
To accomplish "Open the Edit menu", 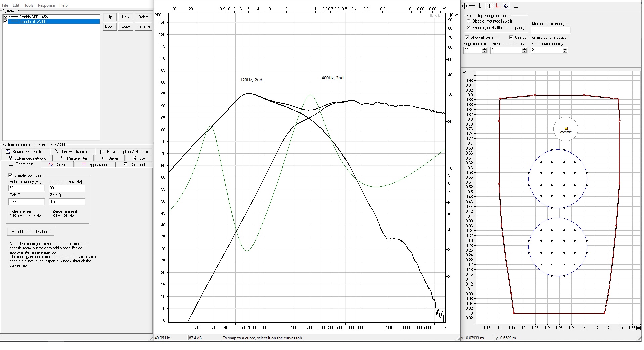I will [x=16, y=5].
